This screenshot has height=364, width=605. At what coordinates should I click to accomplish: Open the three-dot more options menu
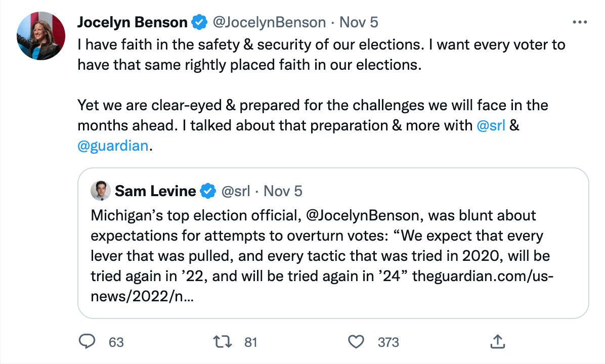click(x=579, y=22)
